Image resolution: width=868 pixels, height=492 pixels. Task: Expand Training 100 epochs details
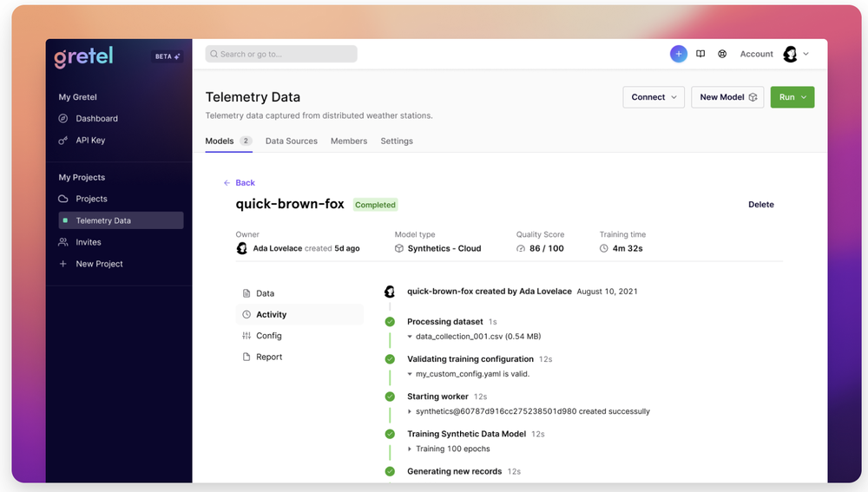point(411,449)
